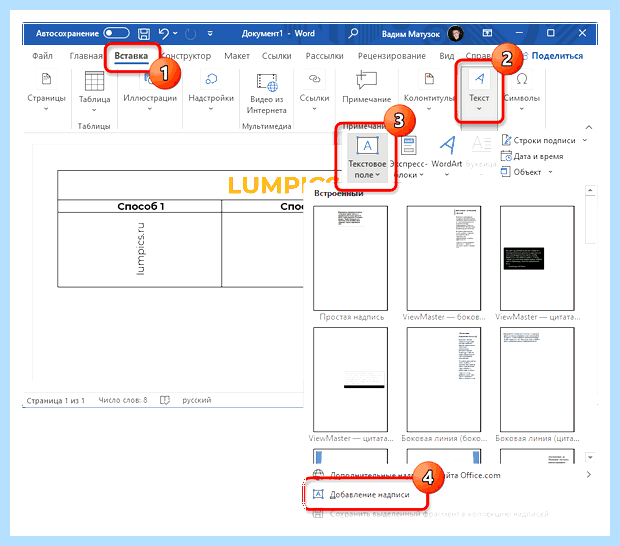This screenshot has height=546, width=620.
Task: Open the Символы omega icon
Action: (522, 79)
